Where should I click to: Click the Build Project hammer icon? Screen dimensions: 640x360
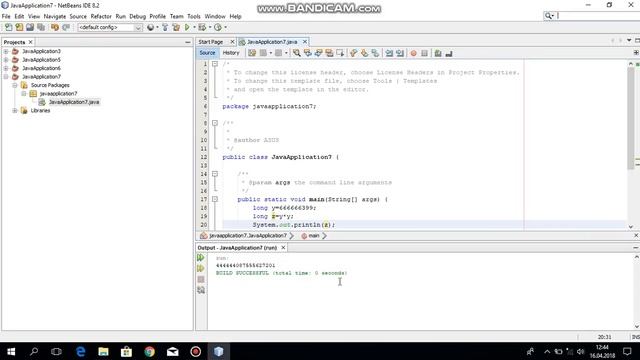coord(165,27)
